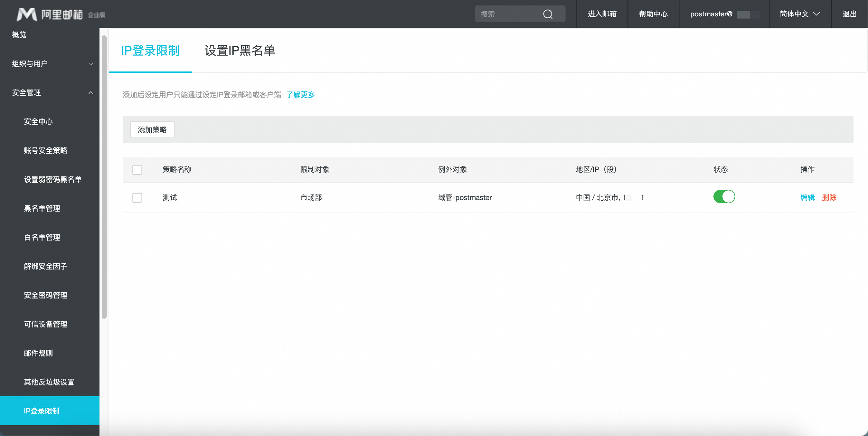
Task: Open the 简体中文 language dropdown
Action: tap(800, 14)
